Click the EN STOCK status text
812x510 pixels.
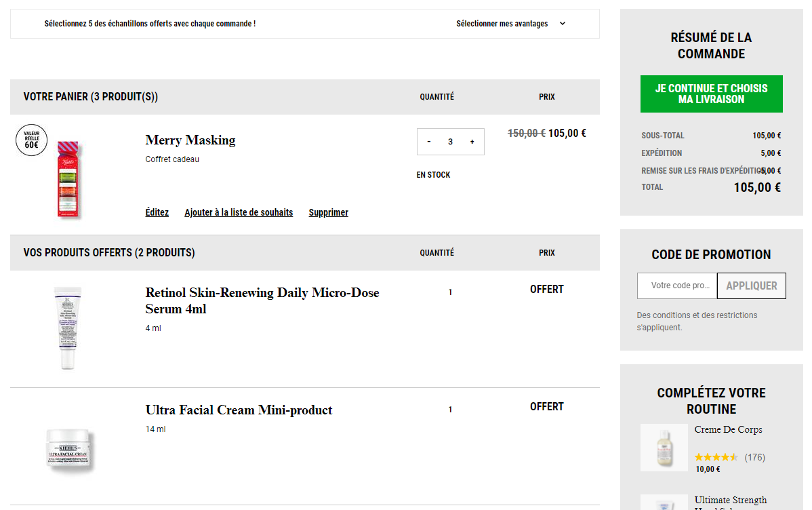click(x=433, y=175)
